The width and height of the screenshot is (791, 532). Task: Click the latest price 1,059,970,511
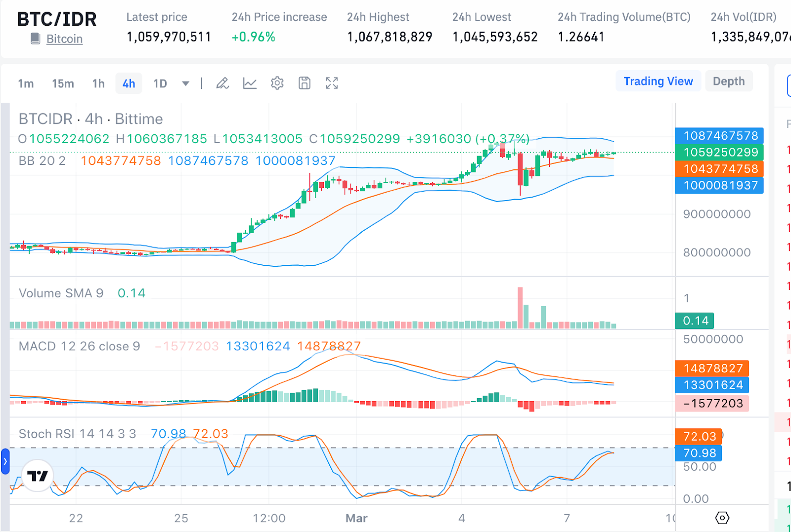169,37
